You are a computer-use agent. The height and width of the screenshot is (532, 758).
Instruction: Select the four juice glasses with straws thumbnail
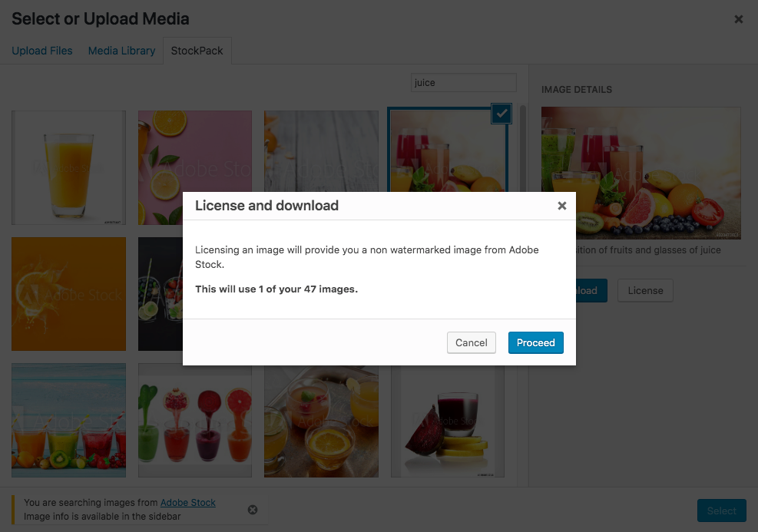tap(68, 421)
